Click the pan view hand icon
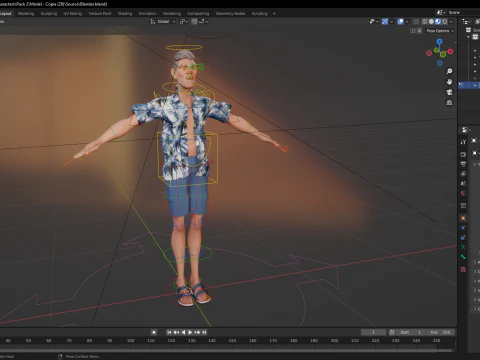The width and height of the screenshot is (480, 360). tap(449, 82)
